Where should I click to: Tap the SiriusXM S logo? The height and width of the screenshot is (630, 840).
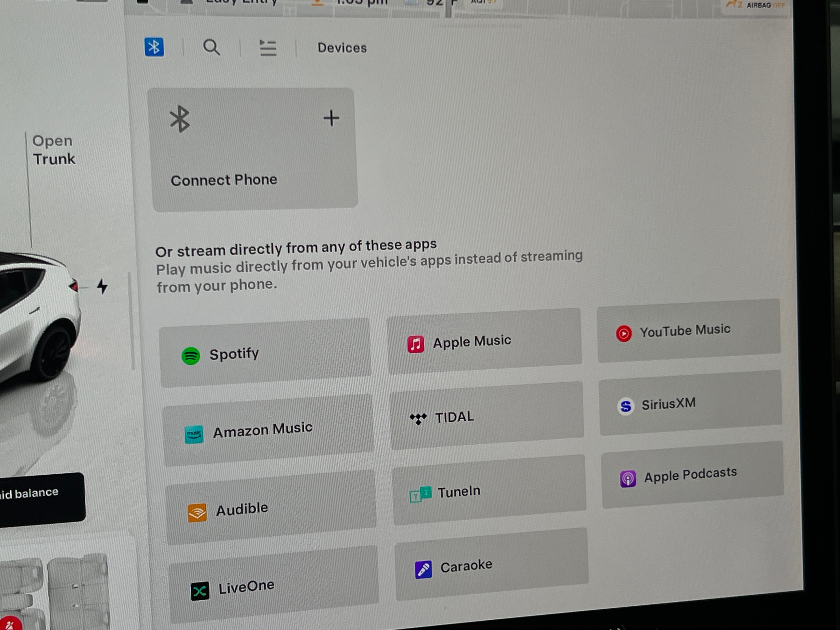tap(625, 406)
